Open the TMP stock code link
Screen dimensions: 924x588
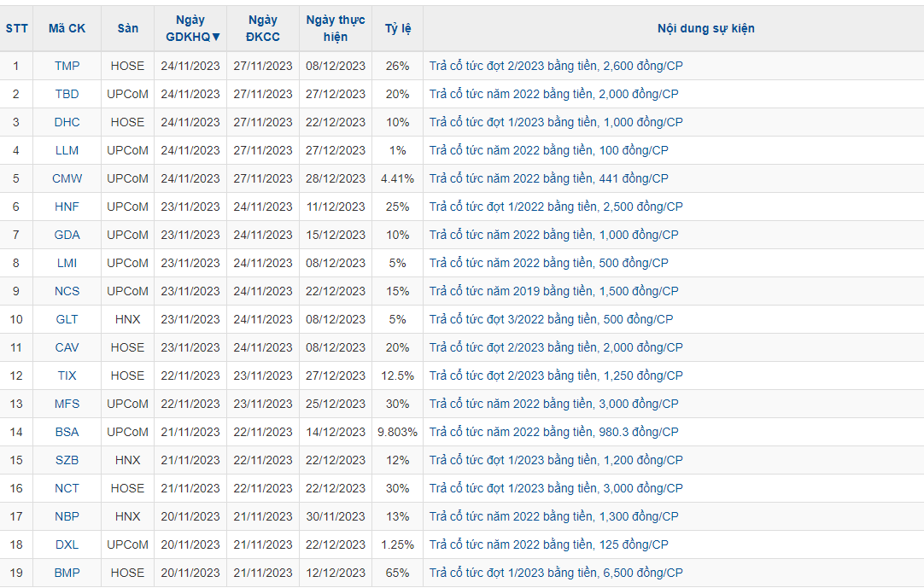point(67,66)
